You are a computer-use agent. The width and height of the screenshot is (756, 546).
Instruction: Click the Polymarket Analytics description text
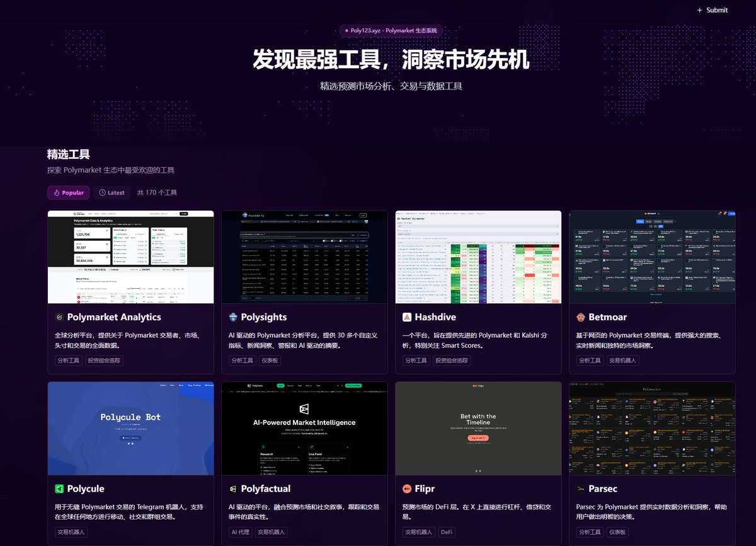click(x=128, y=340)
